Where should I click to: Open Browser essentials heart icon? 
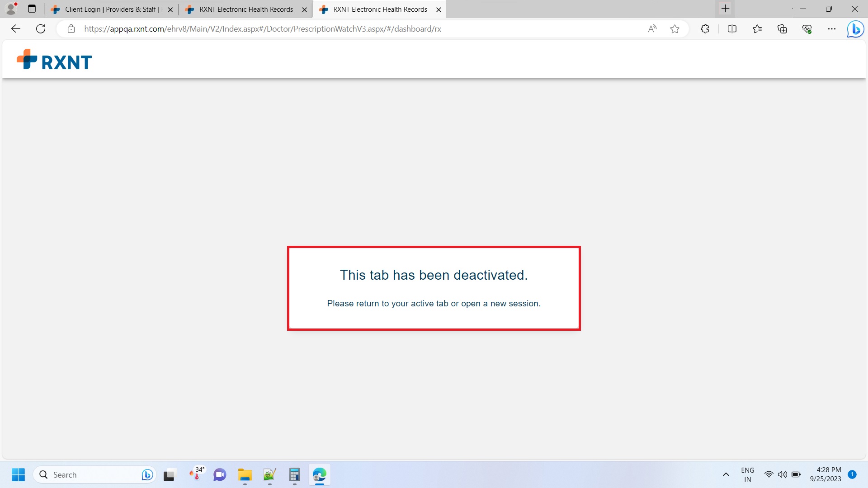pyautogui.click(x=807, y=29)
